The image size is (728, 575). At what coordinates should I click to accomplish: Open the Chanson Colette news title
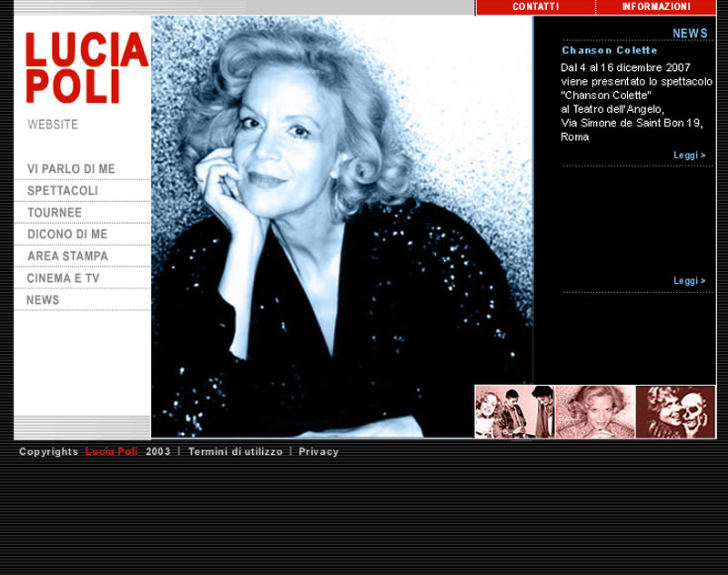(x=610, y=50)
